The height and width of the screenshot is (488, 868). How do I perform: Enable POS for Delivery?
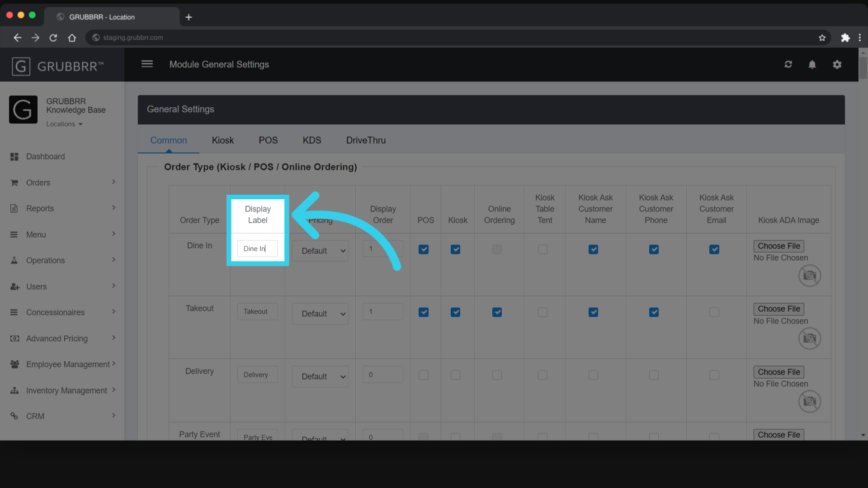pos(424,375)
